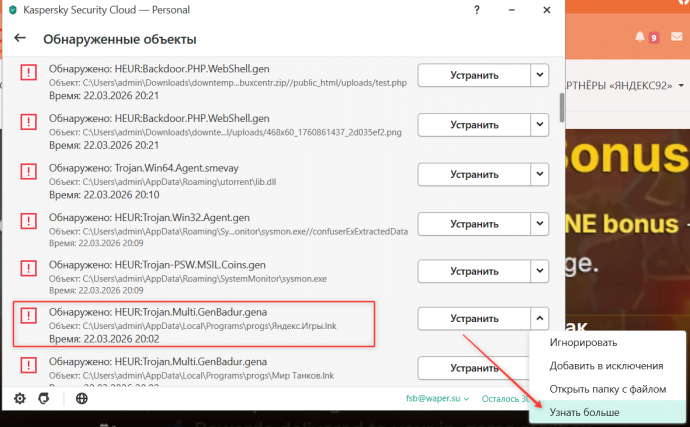The image size is (690, 427).
Task: Click the mail envelope icon on website
Action: (675, 37)
